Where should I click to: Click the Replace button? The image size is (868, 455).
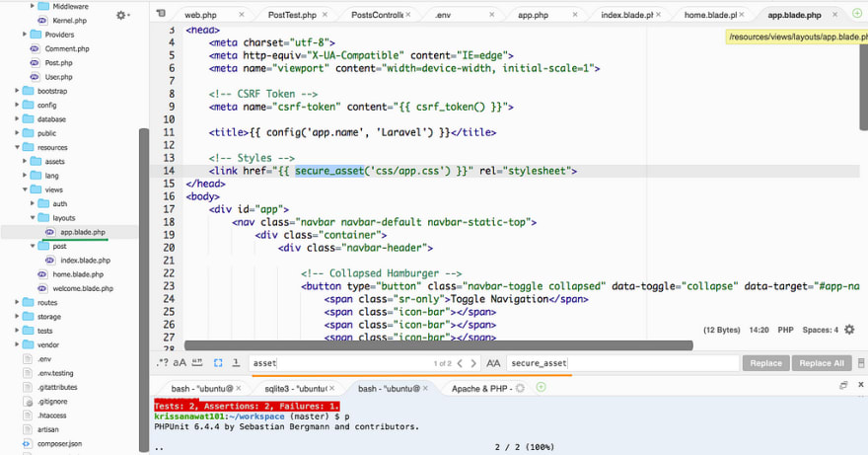(766, 363)
